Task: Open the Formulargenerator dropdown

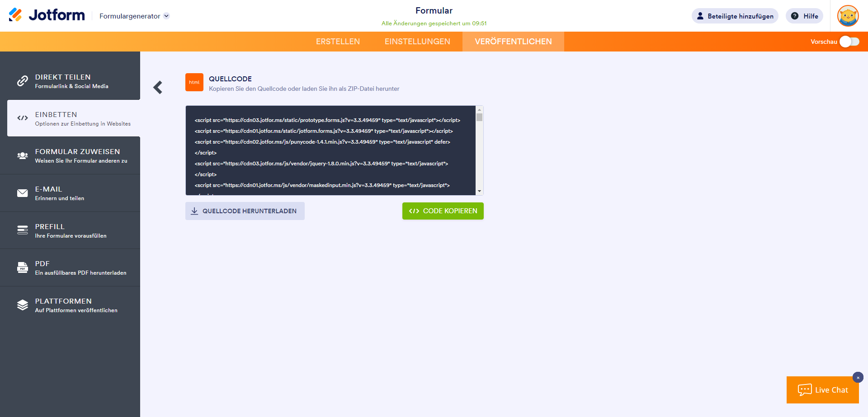Action: (134, 16)
